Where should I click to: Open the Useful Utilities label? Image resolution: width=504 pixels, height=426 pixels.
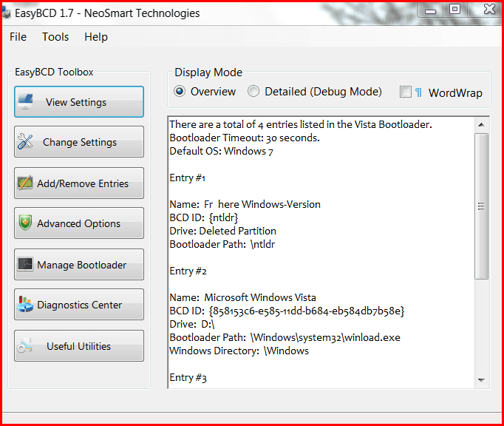coord(79,346)
